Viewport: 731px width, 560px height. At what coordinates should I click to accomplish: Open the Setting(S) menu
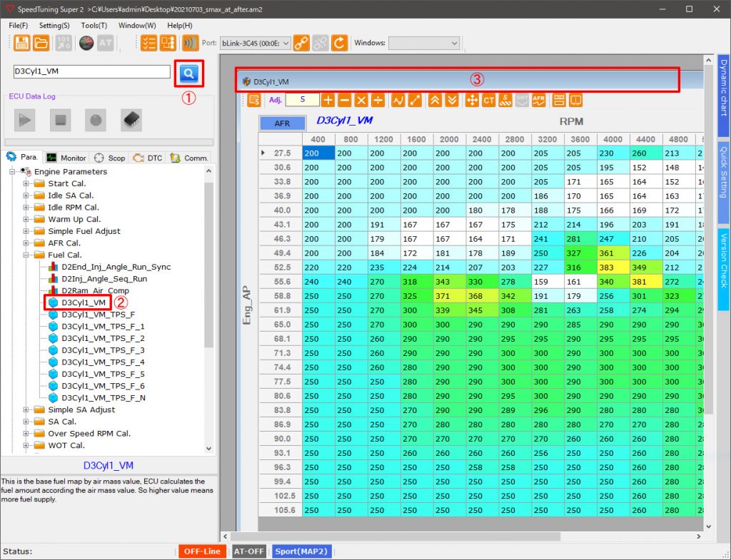pos(54,26)
